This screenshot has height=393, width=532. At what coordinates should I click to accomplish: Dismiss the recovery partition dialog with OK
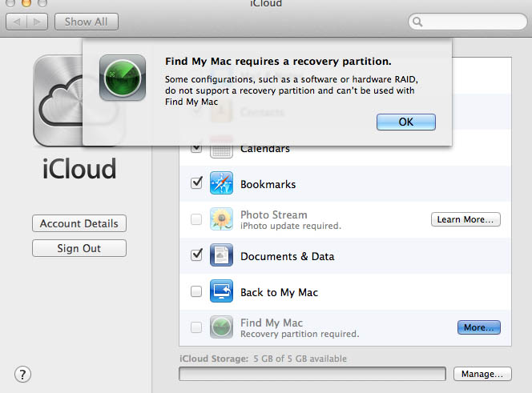405,122
